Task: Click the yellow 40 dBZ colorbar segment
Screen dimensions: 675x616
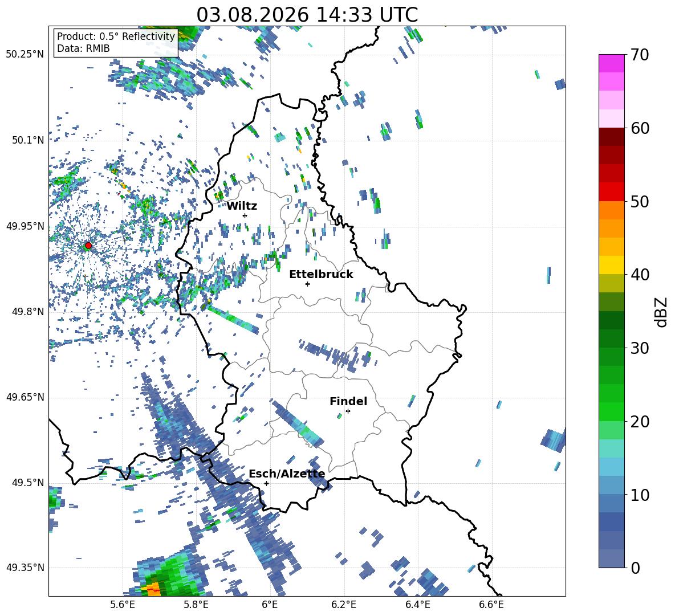Action: tap(611, 265)
